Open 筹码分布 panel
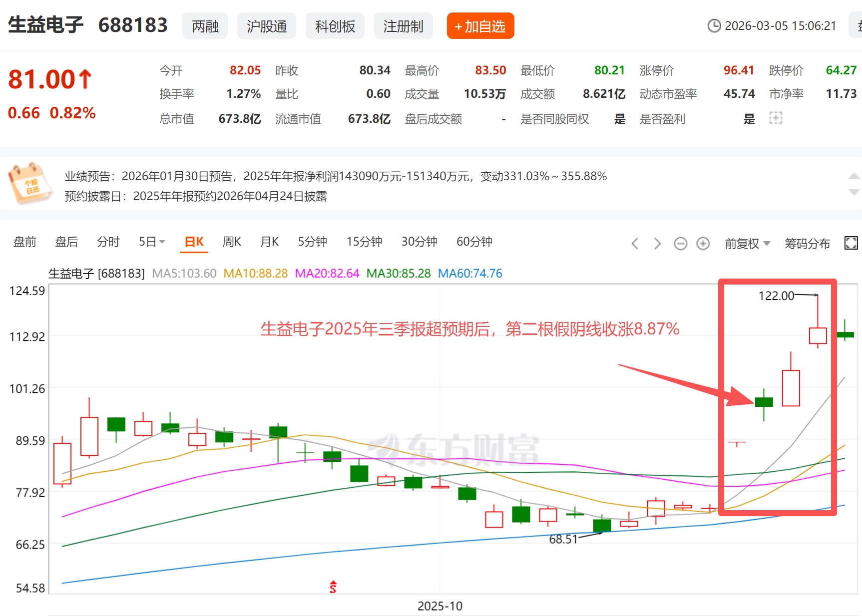Viewport: 862px width, 616px height. [807, 244]
